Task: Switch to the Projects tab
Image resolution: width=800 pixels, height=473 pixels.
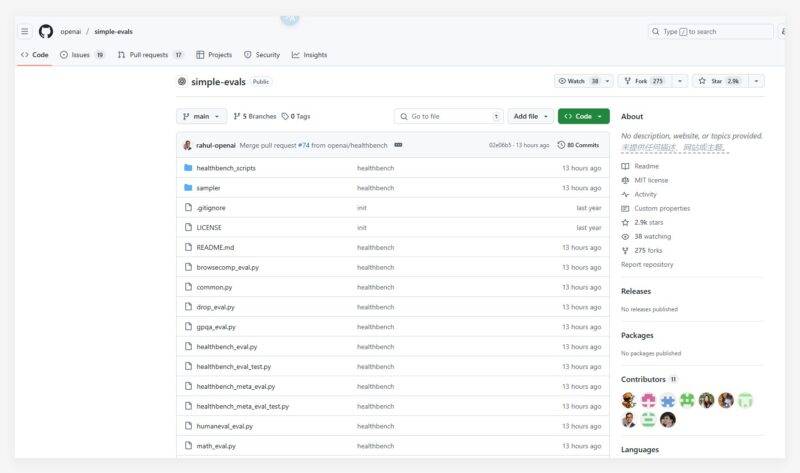Action: [214, 55]
